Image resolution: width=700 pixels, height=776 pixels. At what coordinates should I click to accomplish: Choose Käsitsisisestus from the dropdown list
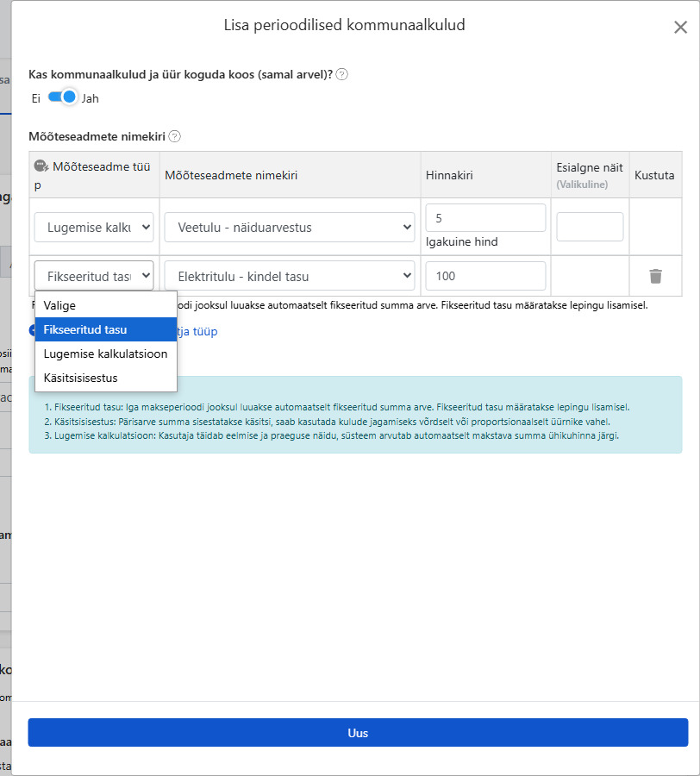[x=106, y=379]
